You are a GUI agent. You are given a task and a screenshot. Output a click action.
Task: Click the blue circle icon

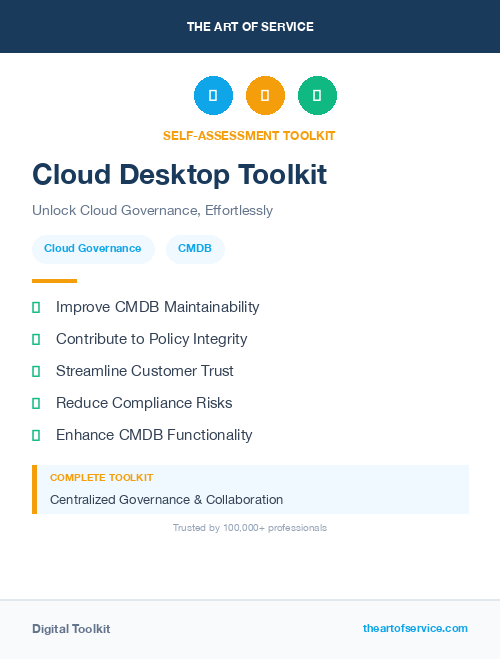213,95
